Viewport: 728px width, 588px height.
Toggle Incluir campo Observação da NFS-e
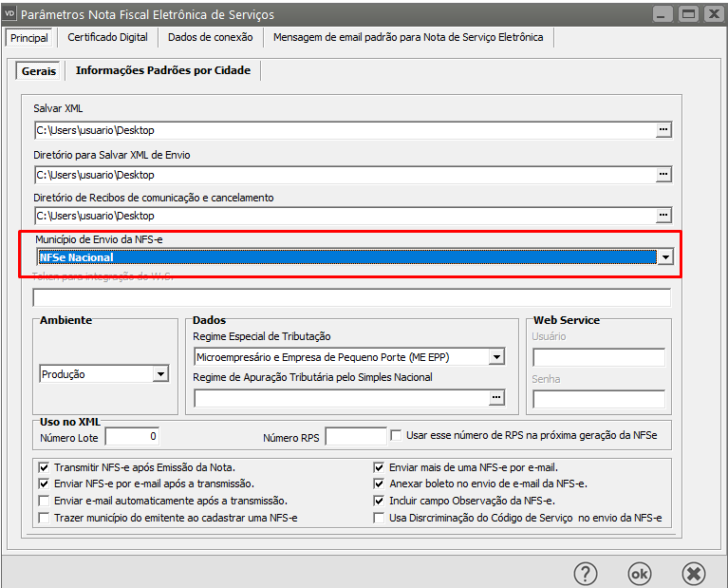tap(379, 501)
